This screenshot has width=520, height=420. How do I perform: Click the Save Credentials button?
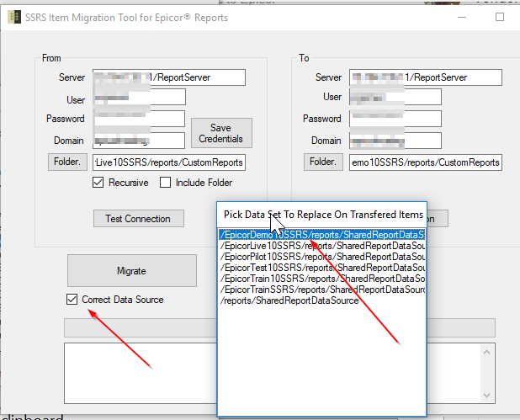point(221,133)
